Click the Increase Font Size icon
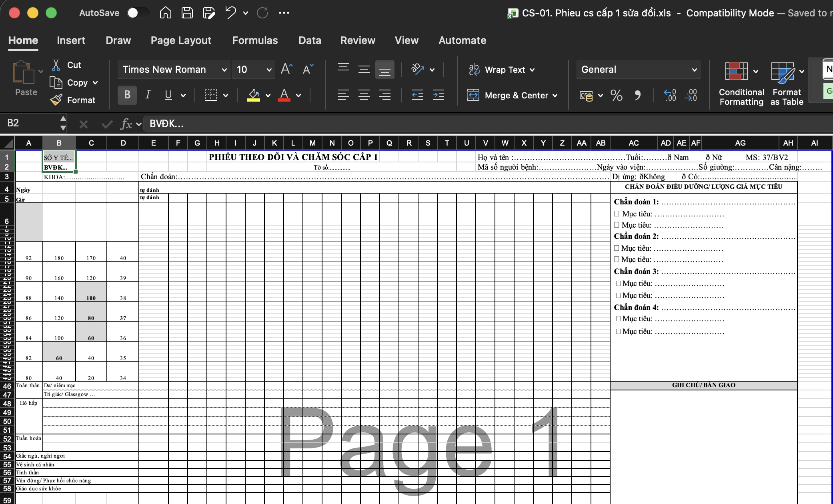The width and height of the screenshot is (833, 504). 286,69
